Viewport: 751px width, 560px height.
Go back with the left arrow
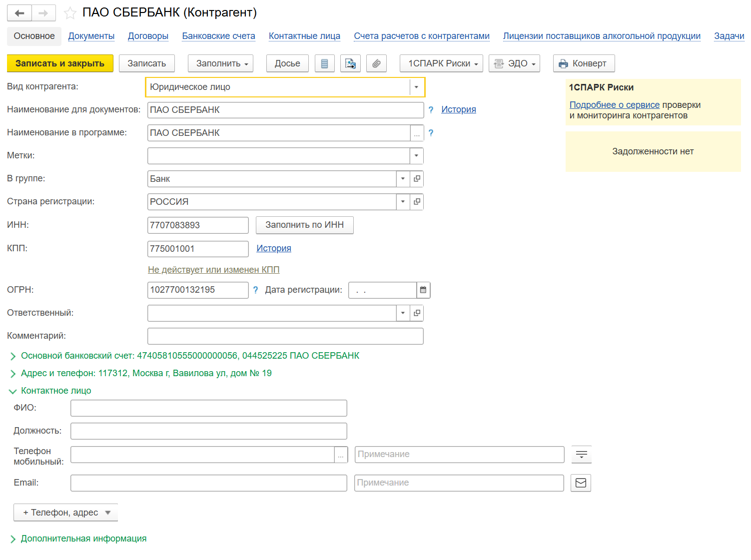(x=19, y=13)
